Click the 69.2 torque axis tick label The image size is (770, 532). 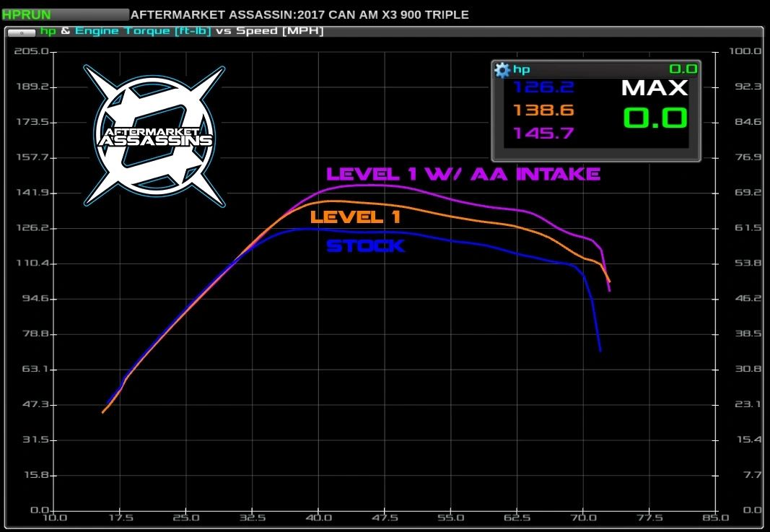pyautogui.click(x=748, y=192)
